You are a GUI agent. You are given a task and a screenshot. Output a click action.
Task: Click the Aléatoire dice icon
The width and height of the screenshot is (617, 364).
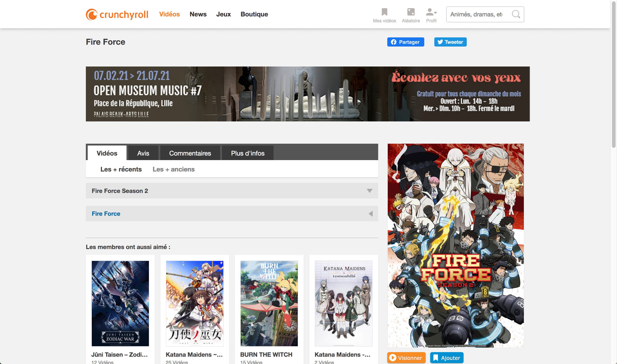click(411, 12)
